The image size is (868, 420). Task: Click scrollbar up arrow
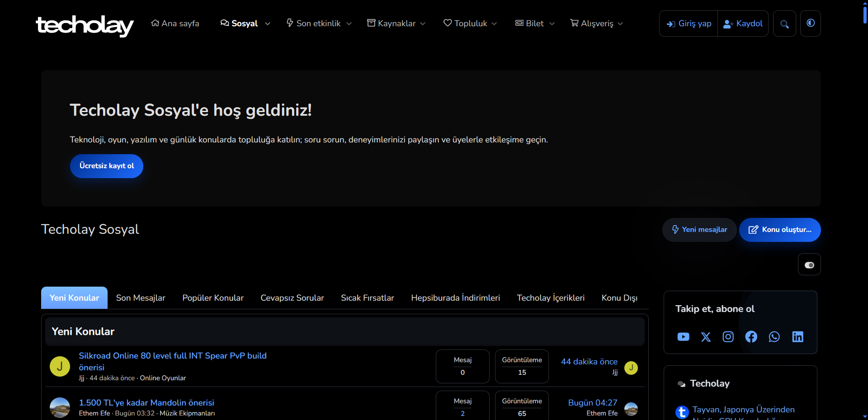(x=865, y=3)
